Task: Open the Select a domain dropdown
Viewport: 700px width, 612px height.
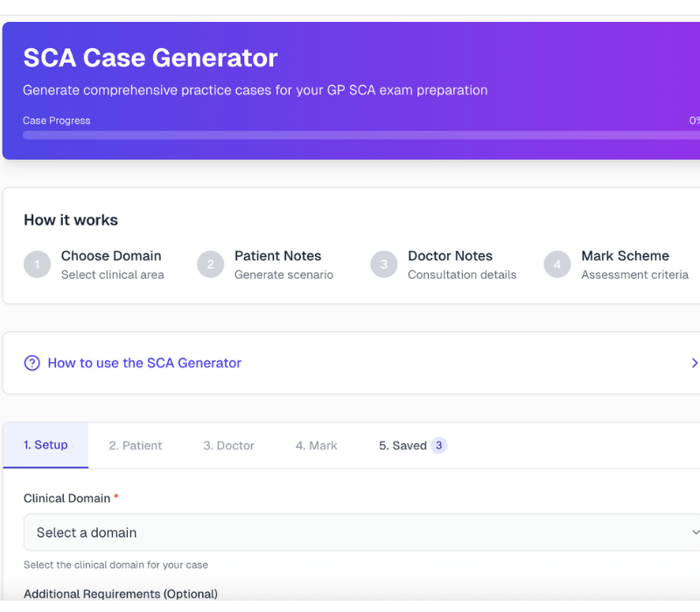Action: click(350, 532)
